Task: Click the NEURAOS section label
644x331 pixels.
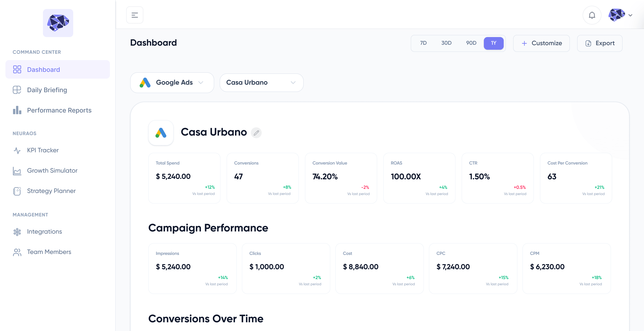Action: click(24, 134)
